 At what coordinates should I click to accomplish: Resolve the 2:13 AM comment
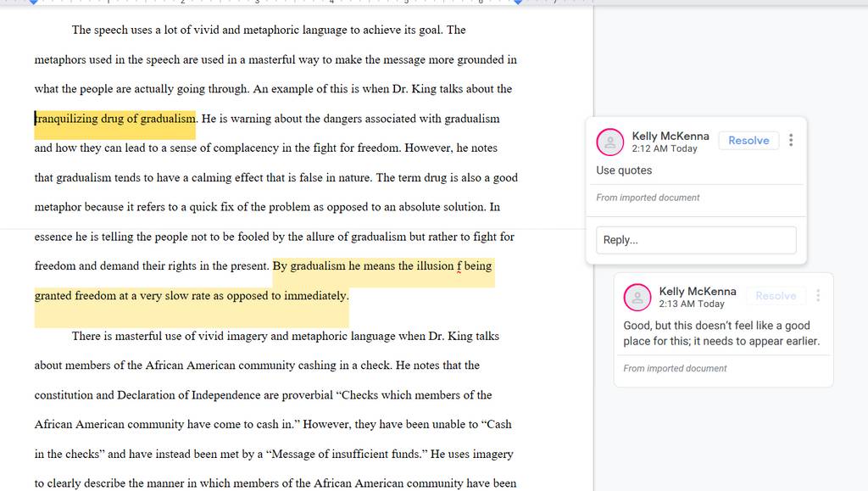[x=776, y=296]
